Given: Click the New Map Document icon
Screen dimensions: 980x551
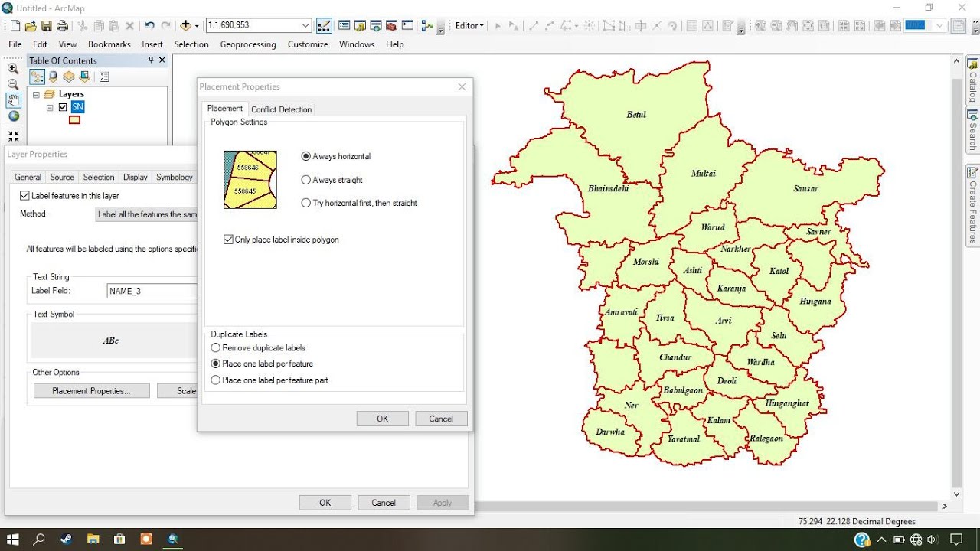Looking at the screenshot, I should pyautogui.click(x=15, y=26).
